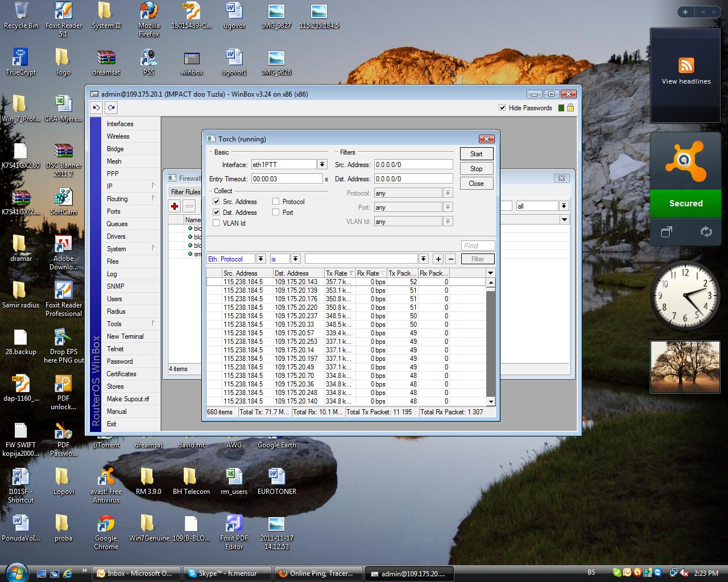Enable the Protocol collect checkbox
The width and height of the screenshot is (728, 582).
[276, 202]
